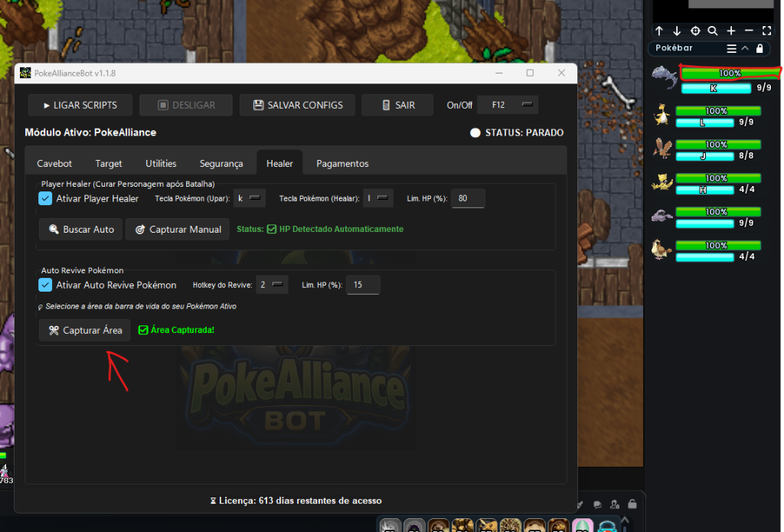Viewport: 784px width, 532px height.
Task: Click the minimap up-arrow icon
Action: (659, 31)
